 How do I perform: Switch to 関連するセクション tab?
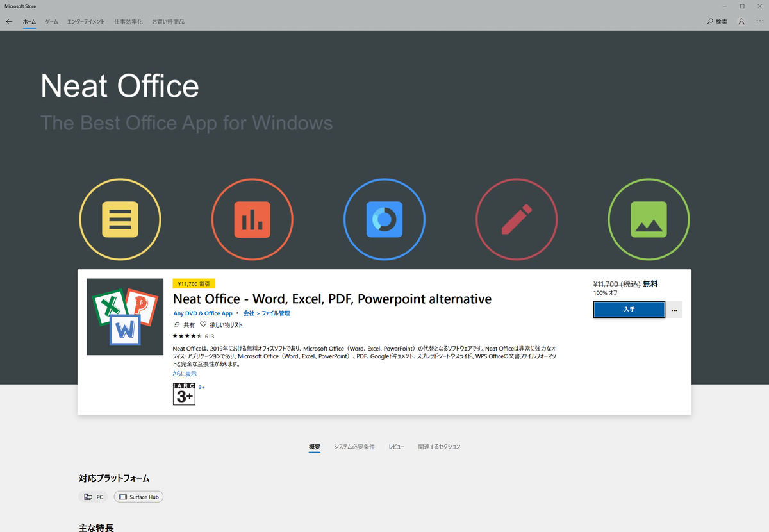click(439, 447)
